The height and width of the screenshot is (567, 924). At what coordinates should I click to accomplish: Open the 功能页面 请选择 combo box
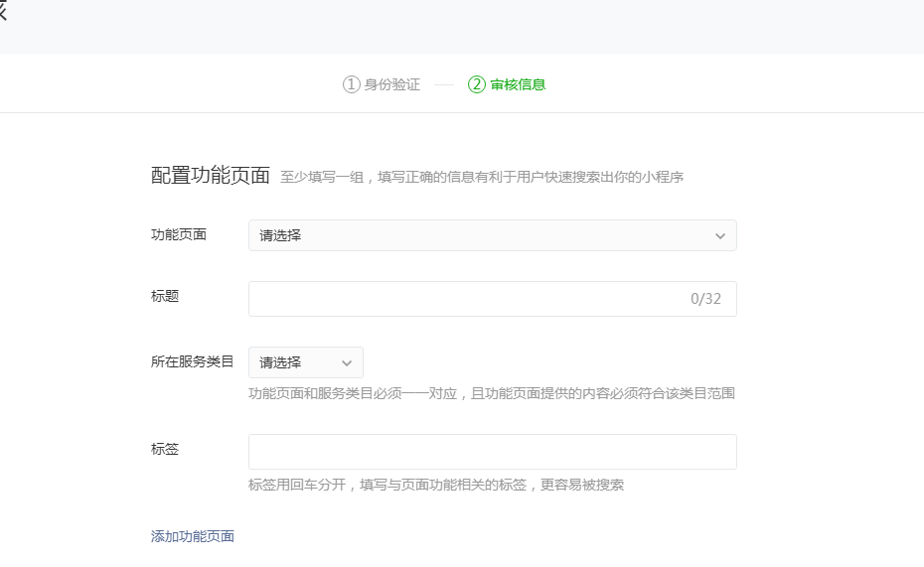[477, 236]
